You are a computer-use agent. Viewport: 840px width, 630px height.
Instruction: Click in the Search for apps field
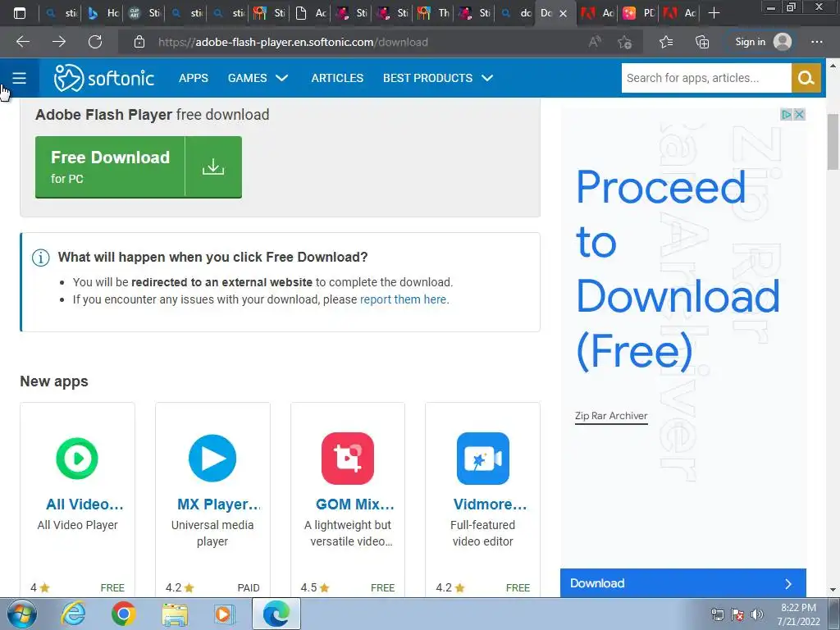click(706, 78)
